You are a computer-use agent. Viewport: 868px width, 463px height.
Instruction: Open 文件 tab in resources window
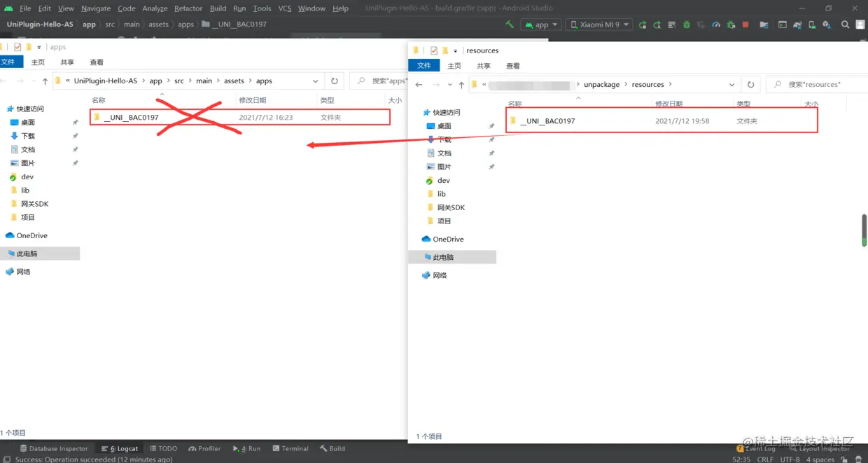(424, 65)
